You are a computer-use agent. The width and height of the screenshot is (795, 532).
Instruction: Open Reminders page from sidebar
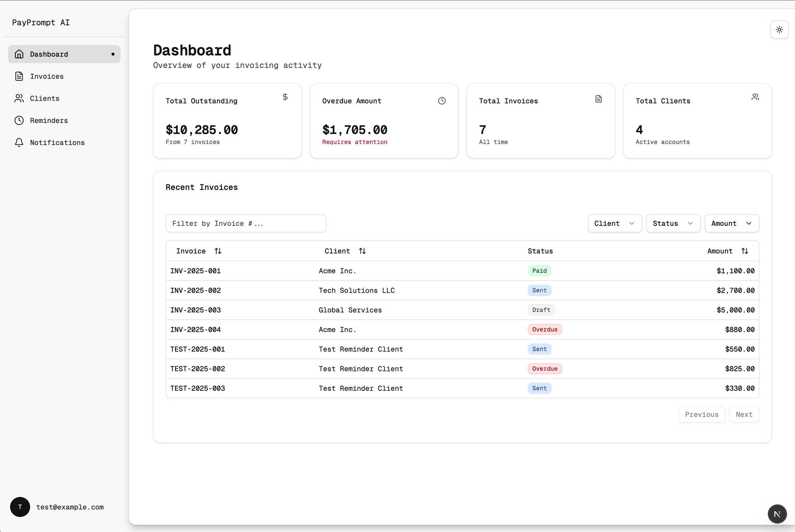(x=64, y=121)
